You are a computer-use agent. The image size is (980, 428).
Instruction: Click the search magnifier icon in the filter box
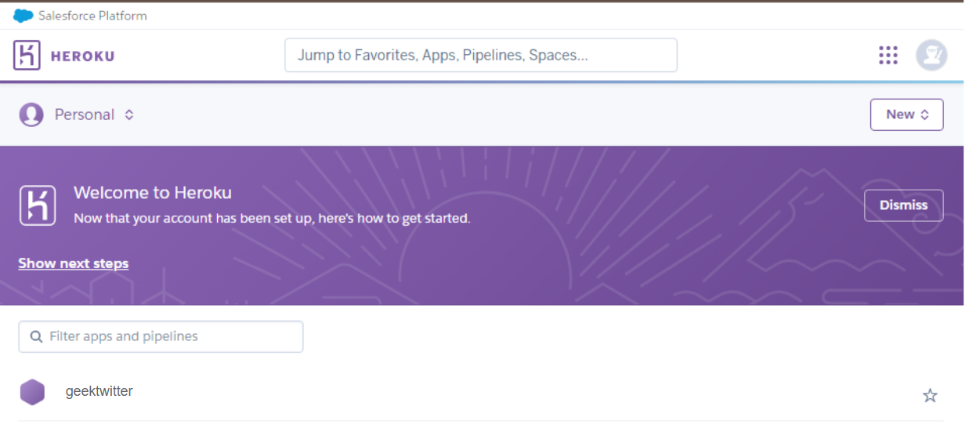[x=36, y=337]
